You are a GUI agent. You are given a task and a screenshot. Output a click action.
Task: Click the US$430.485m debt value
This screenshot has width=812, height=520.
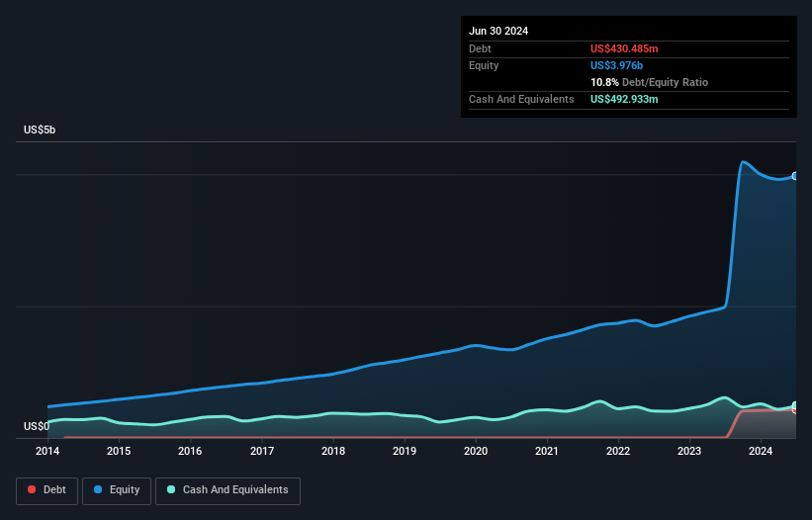tap(624, 48)
